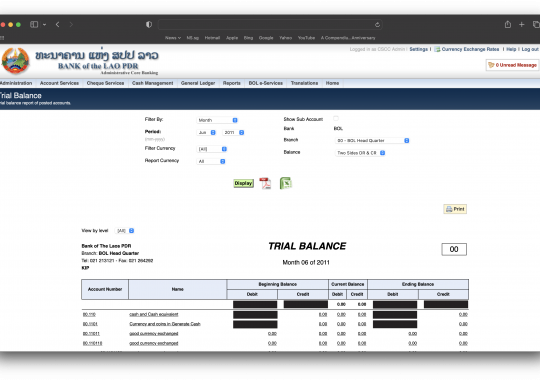The width and height of the screenshot is (540, 380).
Task: Open the privacy shield icon
Action: click(149, 24)
